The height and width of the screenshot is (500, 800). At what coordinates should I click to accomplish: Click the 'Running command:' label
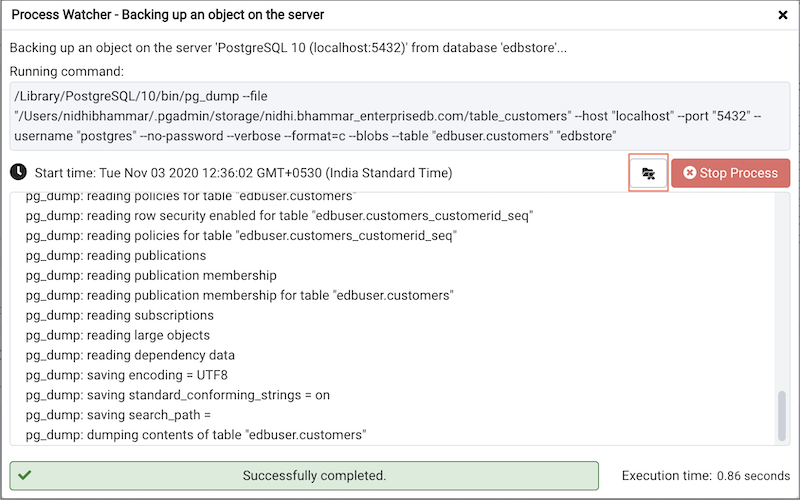(67, 71)
